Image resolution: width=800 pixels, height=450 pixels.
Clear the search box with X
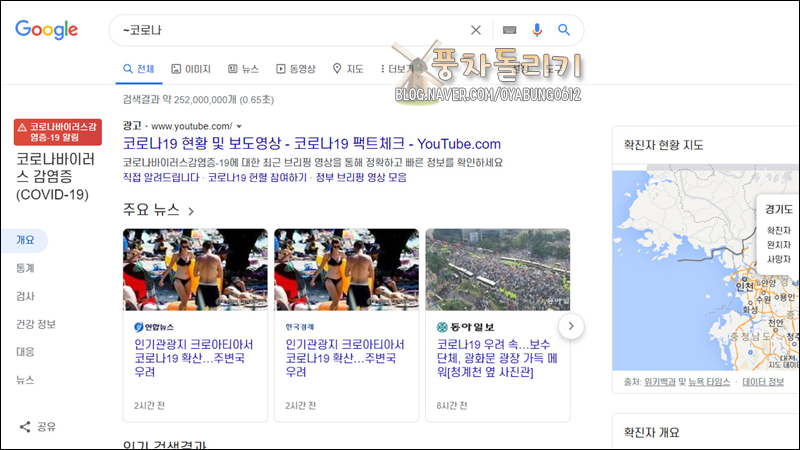point(476,30)
